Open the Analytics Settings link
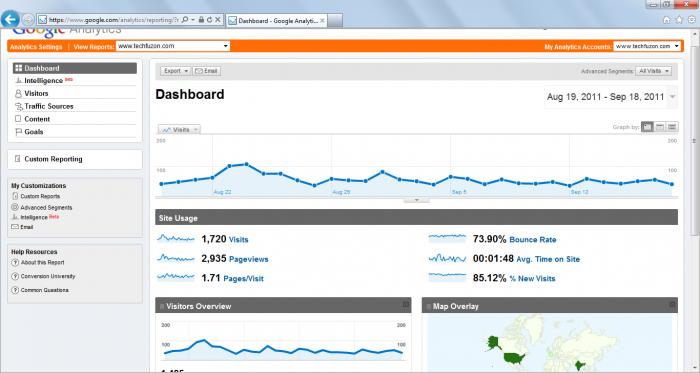Image resolution: width=700 pixels, height=373 pixels. (36, 47)
